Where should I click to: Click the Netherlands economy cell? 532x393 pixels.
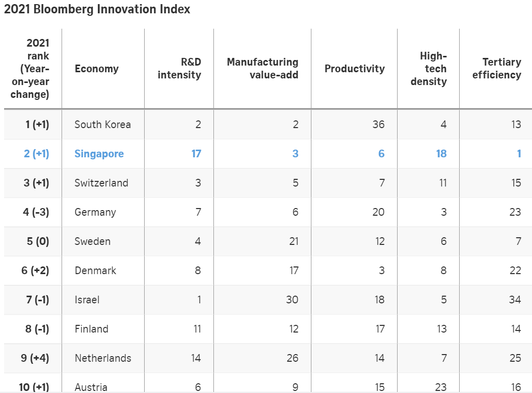(103, 358)
